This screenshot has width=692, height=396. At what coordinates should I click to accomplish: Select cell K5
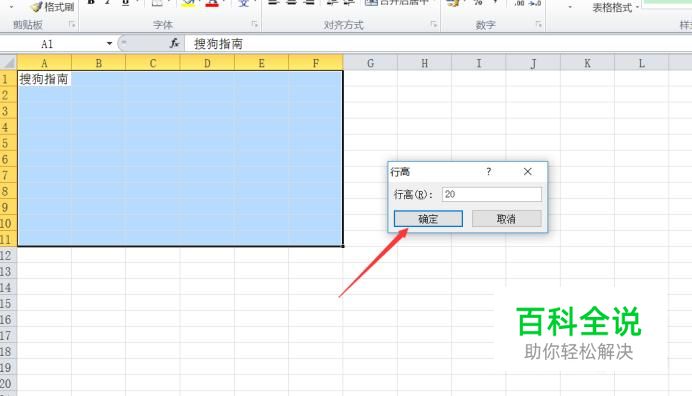coord(587,143)
